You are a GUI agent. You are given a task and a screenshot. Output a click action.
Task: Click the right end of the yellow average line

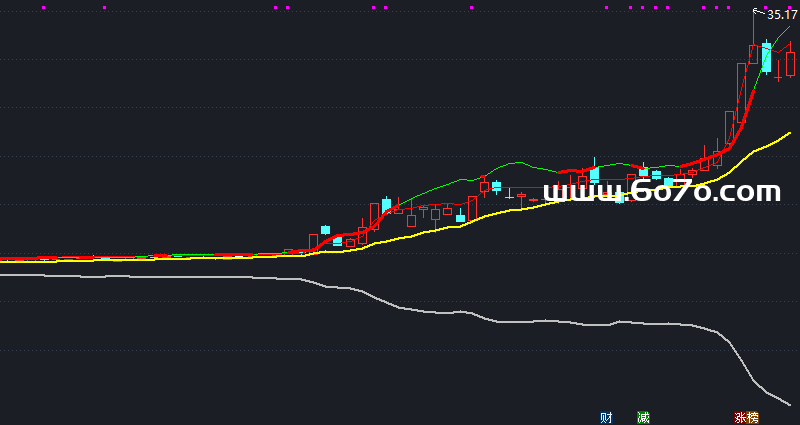coord(789,133)
